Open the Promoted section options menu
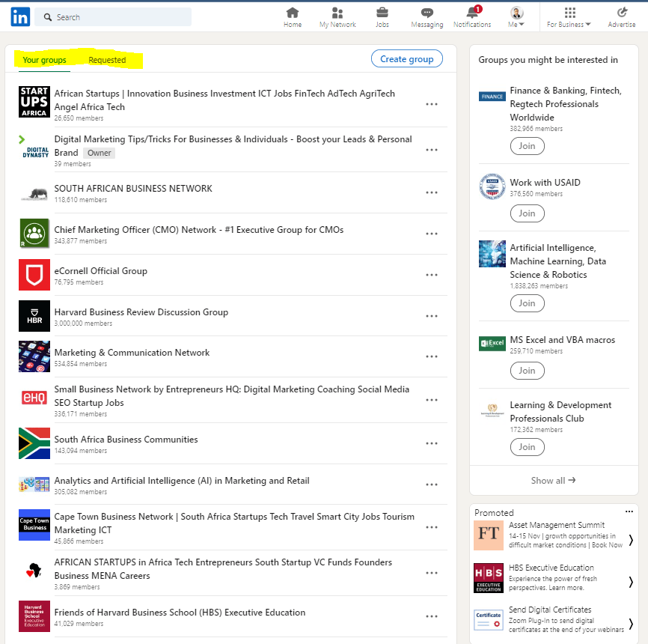Image resolution: width=648 pixels, height=644 pixels. (x=629, y=510)
